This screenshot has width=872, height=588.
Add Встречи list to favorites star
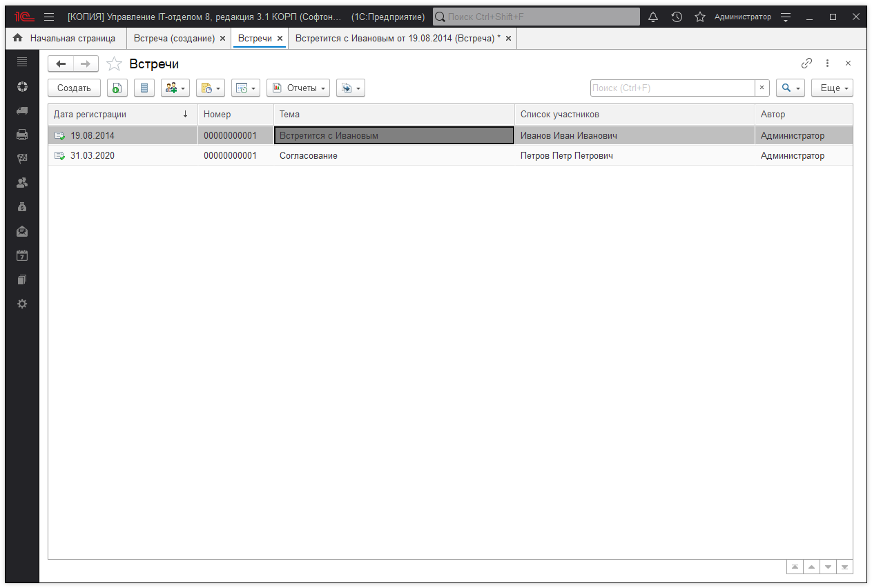click(115, 64)
